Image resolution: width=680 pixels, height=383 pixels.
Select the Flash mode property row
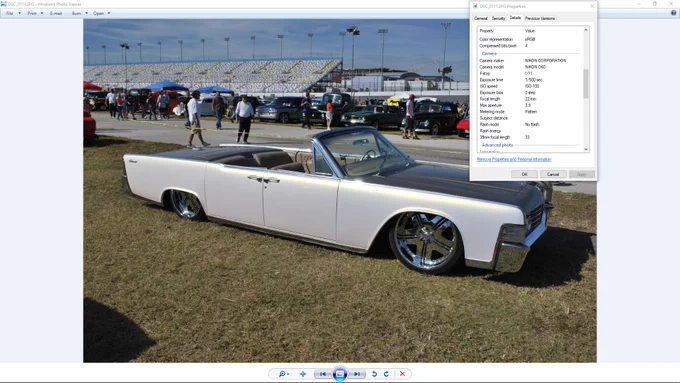tap(530, 124)
